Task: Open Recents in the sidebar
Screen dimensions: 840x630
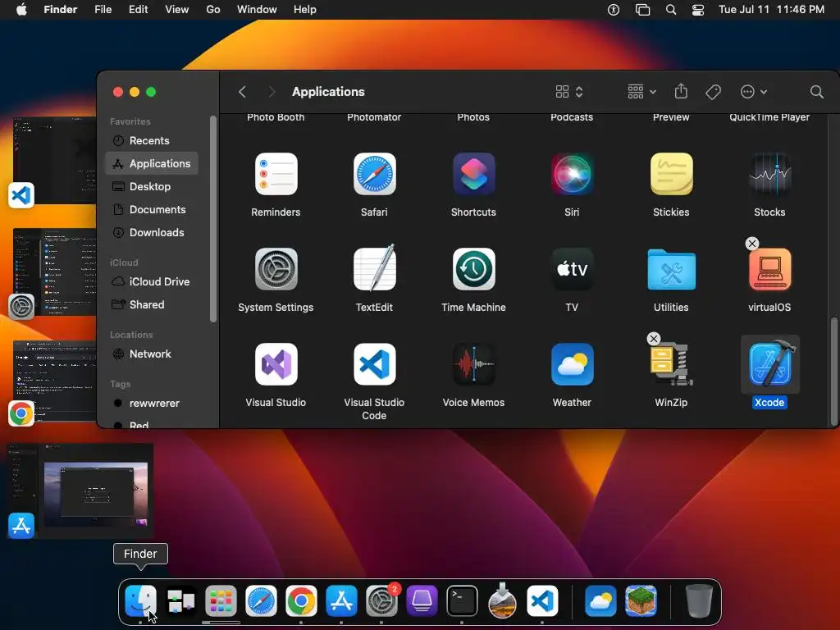Action: pos(152,140)
